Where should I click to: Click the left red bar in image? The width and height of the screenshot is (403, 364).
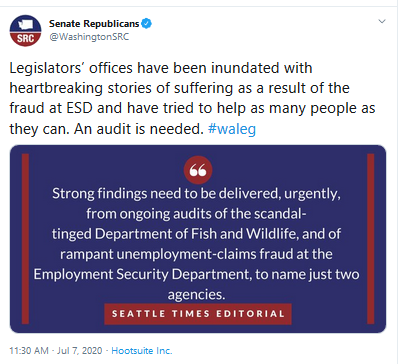coord(25,239)
